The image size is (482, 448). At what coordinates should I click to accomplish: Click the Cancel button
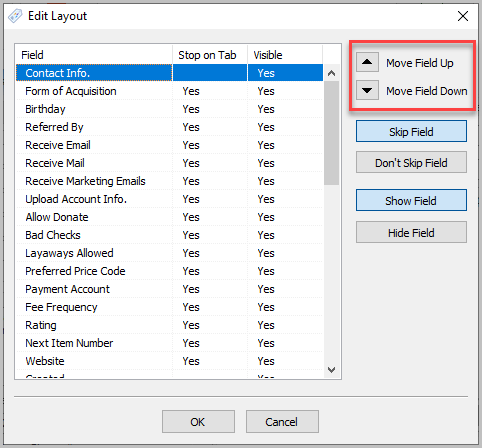[282, 422]
